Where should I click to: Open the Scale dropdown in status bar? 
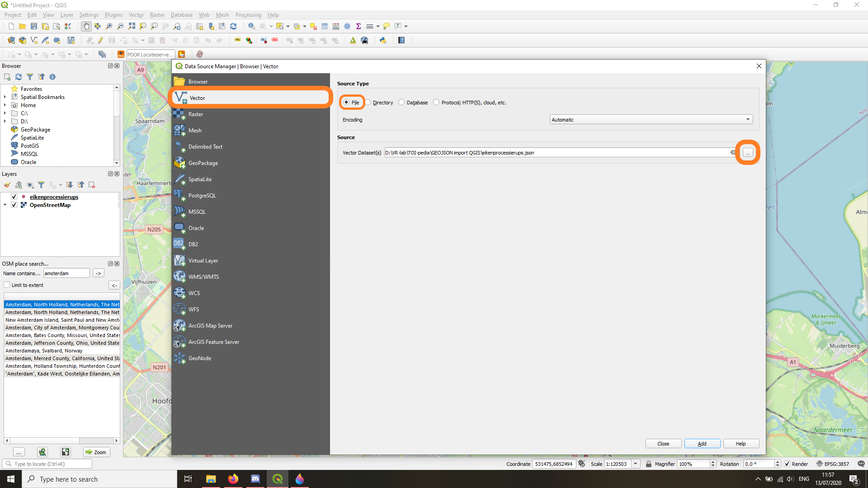click(635, 464)
